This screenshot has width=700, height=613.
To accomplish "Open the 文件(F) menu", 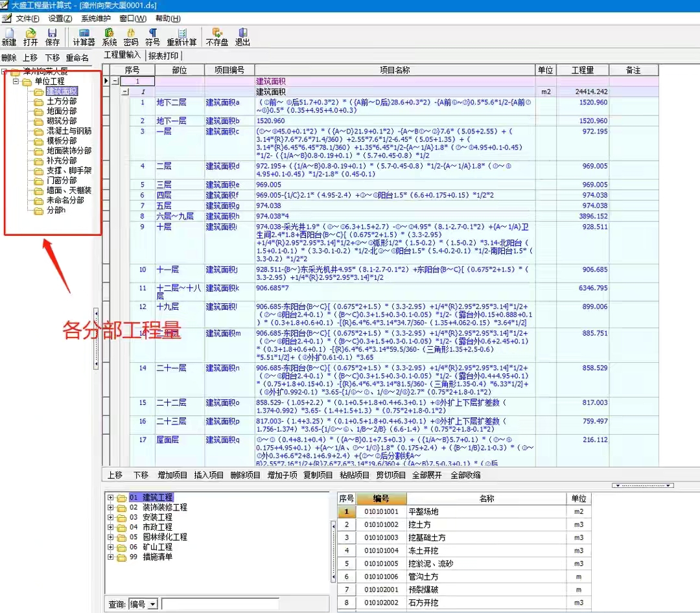I will [27, 18].
